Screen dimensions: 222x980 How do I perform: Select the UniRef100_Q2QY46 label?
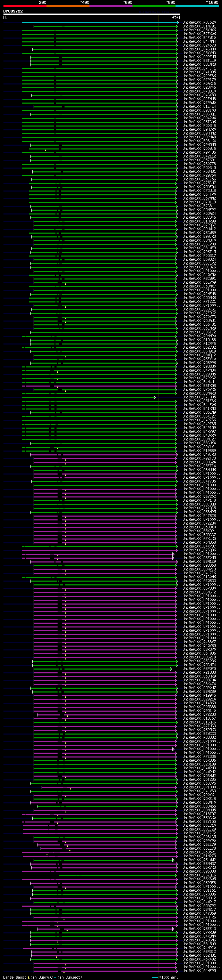click(x=199, y=88)
